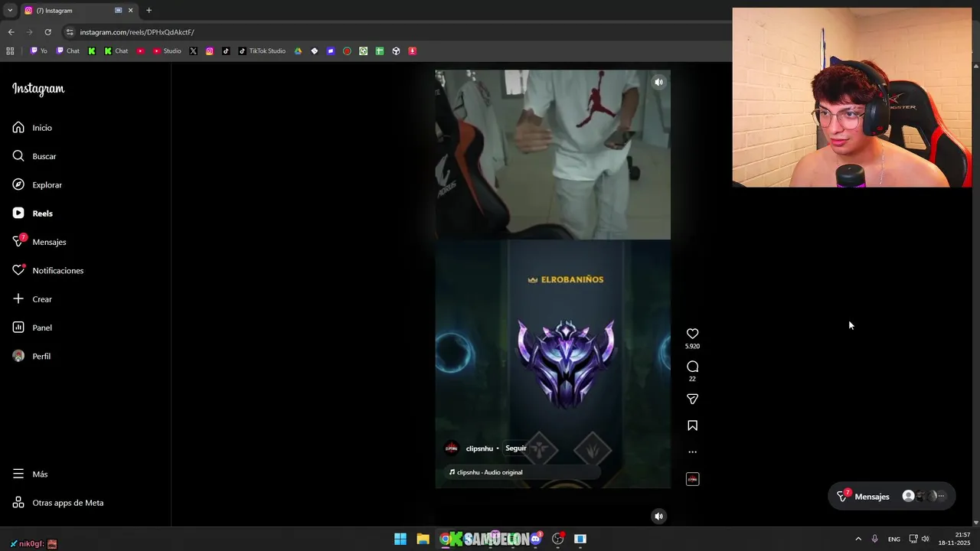Open the three-dots options next to reel
The height and width of the screenshot is (551, 980).
[692, 452]
